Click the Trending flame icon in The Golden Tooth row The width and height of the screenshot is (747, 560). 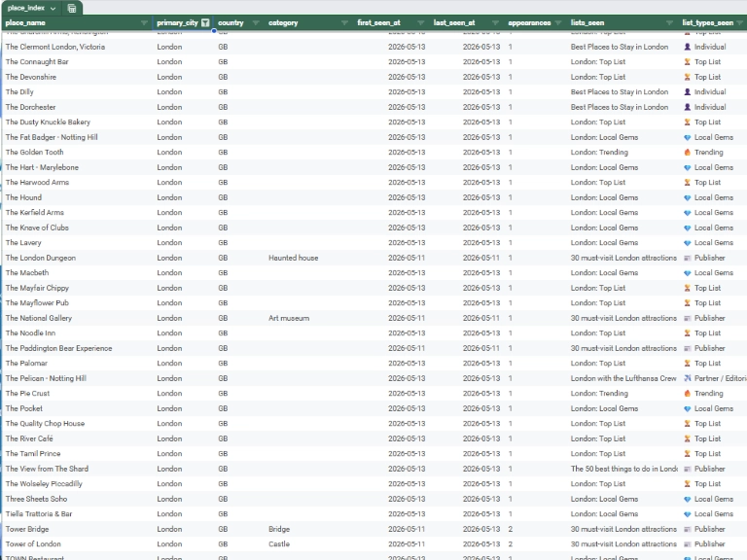(x=687, y=153)
